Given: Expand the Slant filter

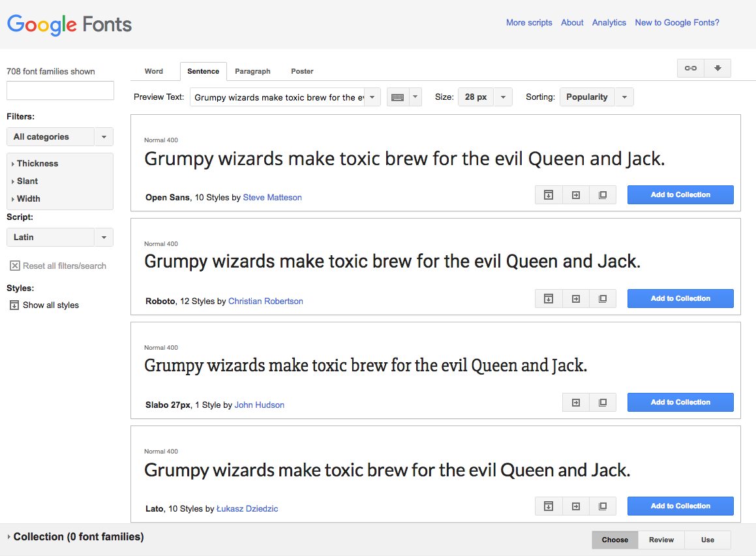Looking at the screenshot, I should pyautogui.click(x=27, y=181).
